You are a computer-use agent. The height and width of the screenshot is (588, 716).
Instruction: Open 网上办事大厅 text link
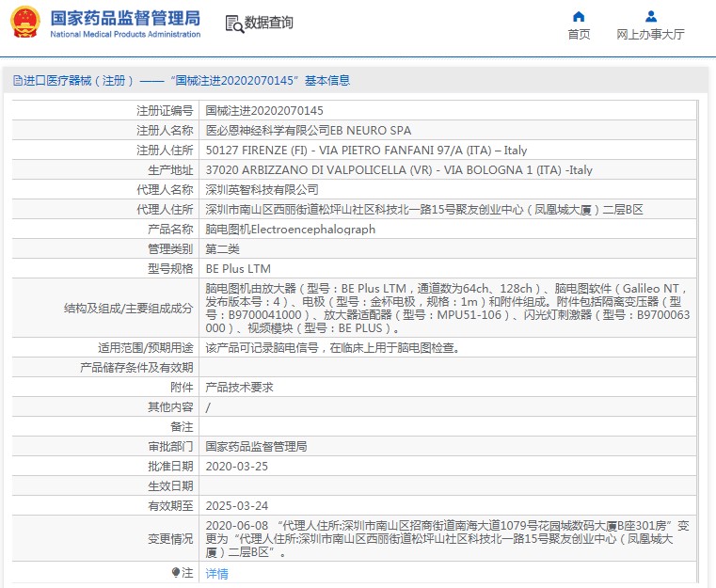[x=651, y=34]
